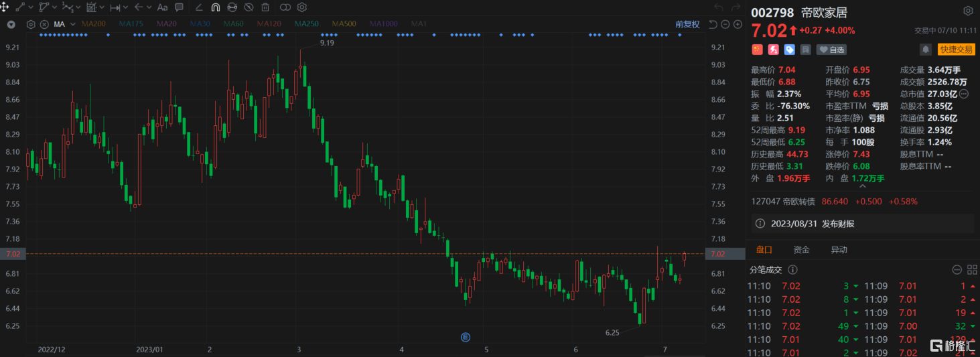This screenshot has height=357, width=980.
Task: Select the polygon shape drawing tool
Action: pyautogui.click(x=44, y=7)
